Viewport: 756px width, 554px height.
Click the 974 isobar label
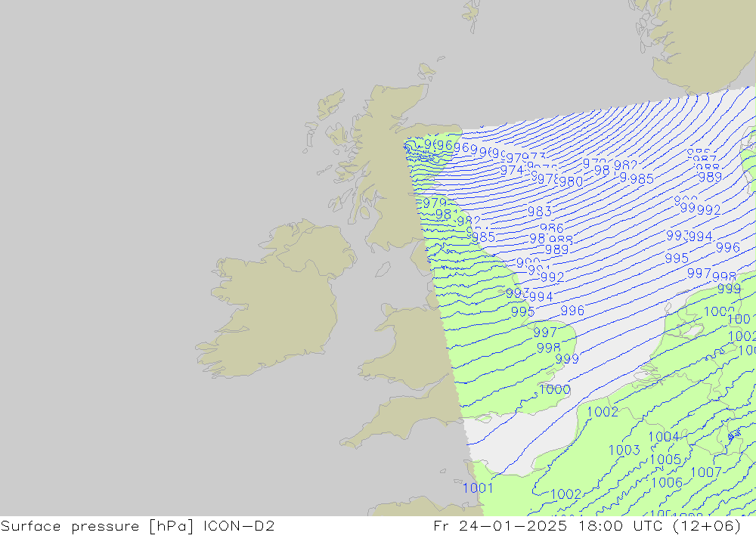[512, 170]
